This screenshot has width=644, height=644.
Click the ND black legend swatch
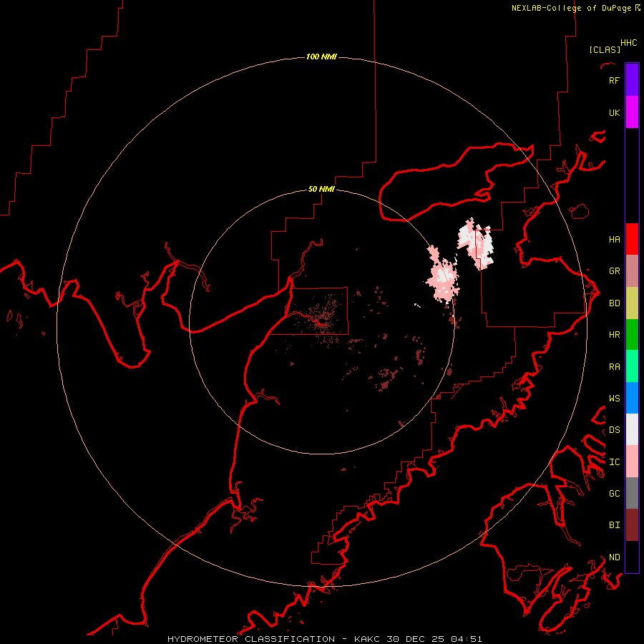click(632, 557)
